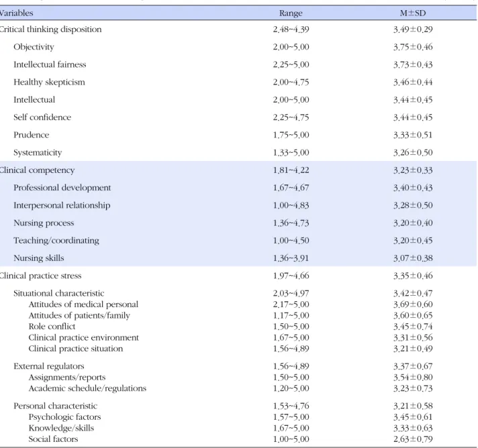Screen dimensions: 478x448
Task: Click 'Attitudes of patients/family' label
Action: pos(79,315)
